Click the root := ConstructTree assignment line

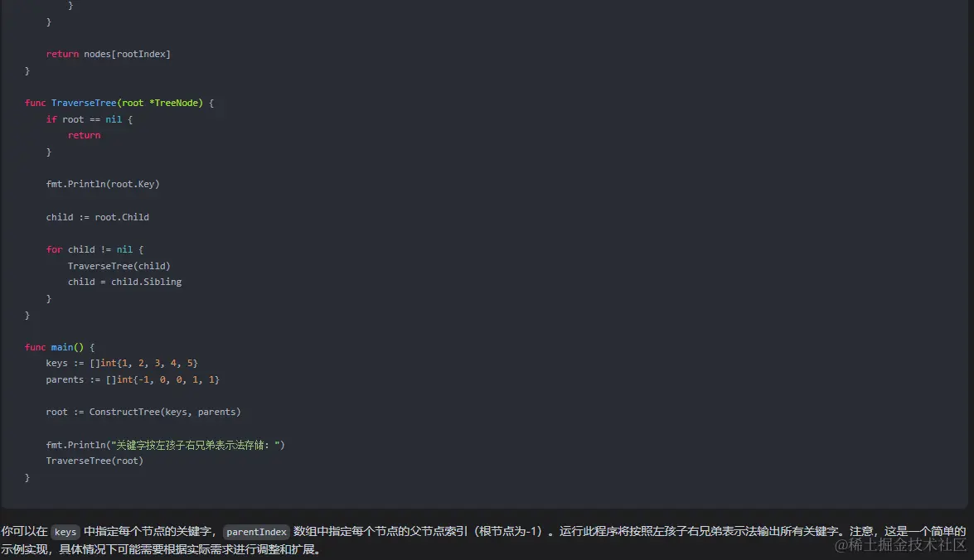tap(145, 411)
